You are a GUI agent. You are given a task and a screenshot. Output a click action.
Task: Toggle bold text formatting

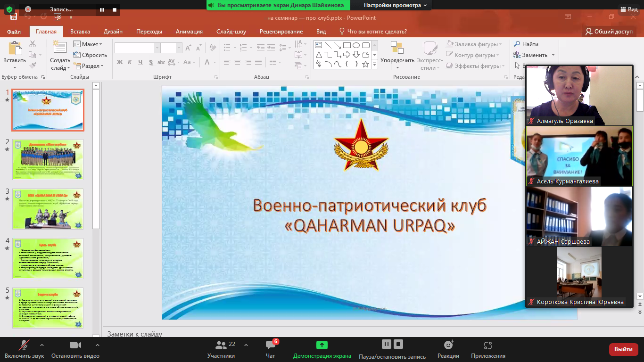pos(120,62)
